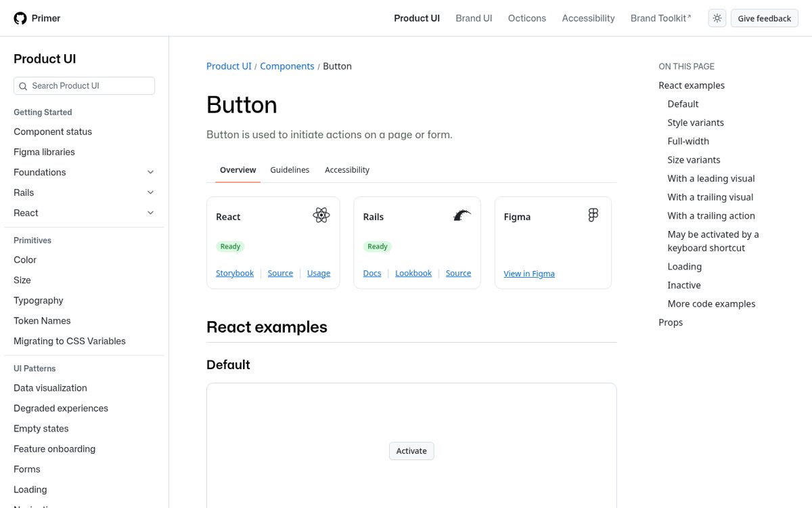Jump to Size variants in page outline
Viewport: 812px width, 508px height.
[694, 160]
